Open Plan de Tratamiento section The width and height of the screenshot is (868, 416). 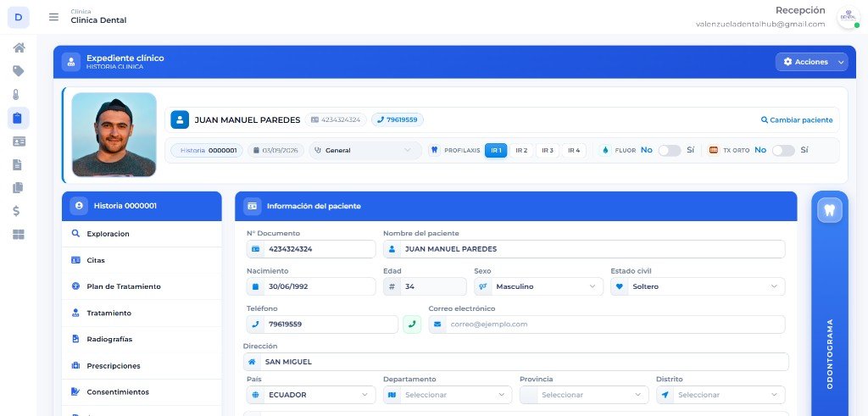142,286
